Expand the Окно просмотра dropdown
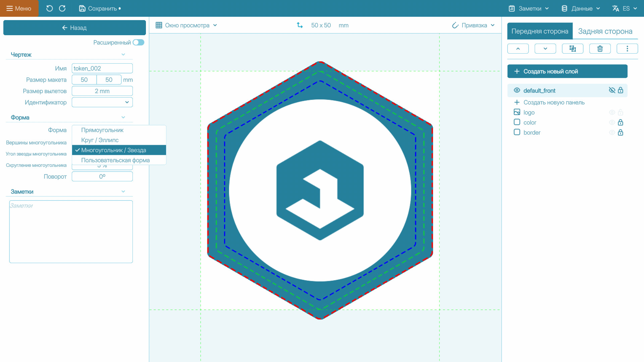This screenshot has height=362, width=644. pos(186,25)
